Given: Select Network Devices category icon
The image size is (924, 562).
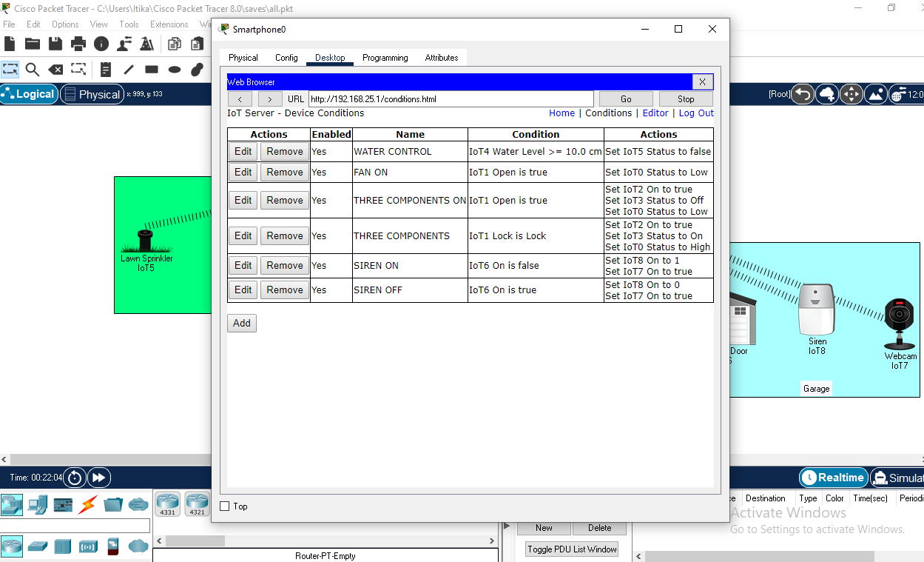Looking at the screenshot, I should pos(12,505).
